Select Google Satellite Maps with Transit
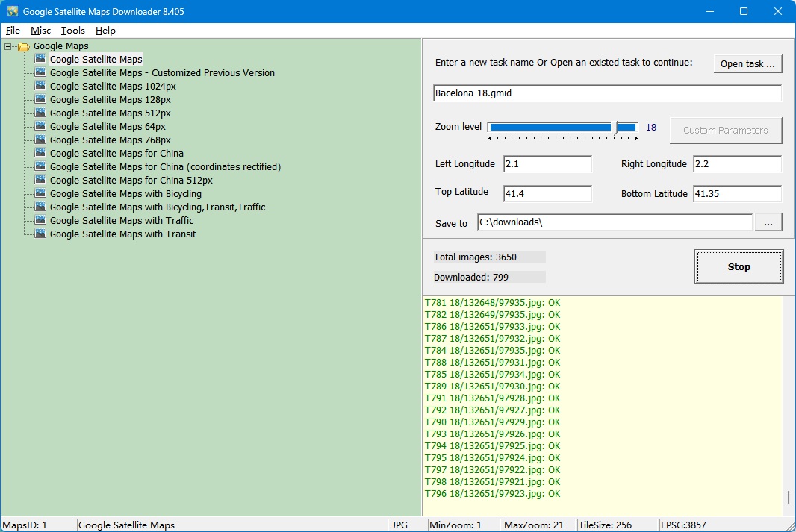This screenshot has width=796, height=532. click(x=123, y=234)
